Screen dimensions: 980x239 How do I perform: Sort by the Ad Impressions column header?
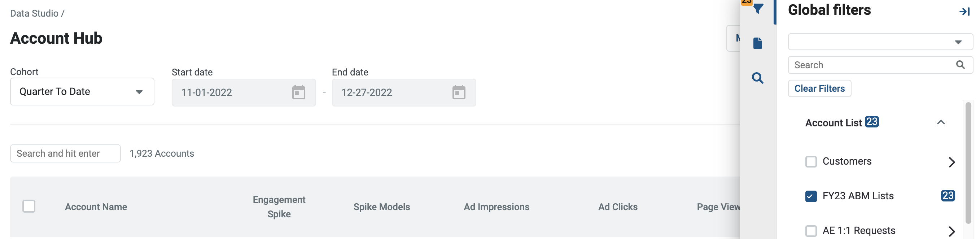pos(496,207)
